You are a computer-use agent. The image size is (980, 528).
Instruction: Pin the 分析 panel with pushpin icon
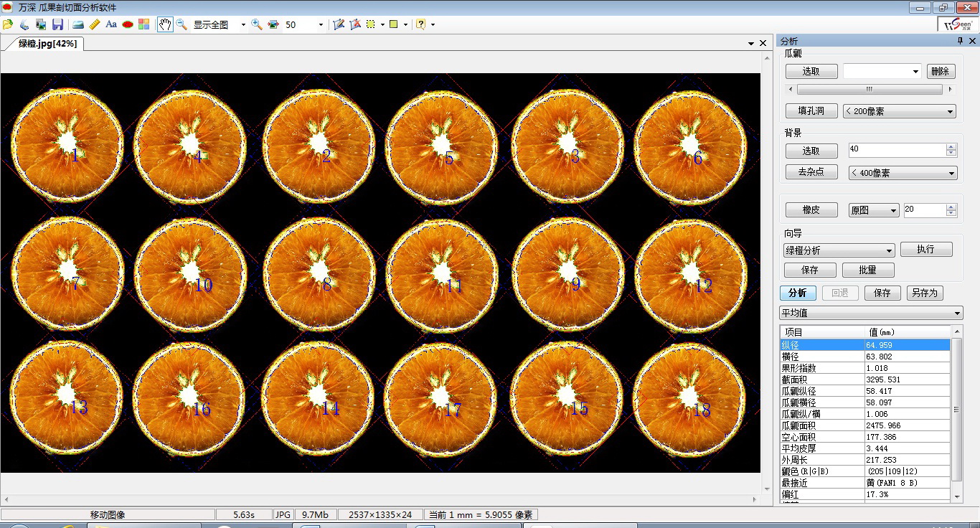(960, 41)
